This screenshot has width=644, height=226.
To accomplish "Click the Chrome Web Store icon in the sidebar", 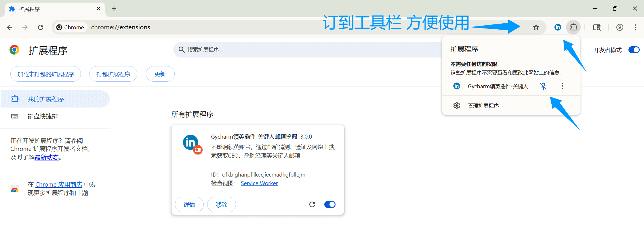I will [15, 189].
